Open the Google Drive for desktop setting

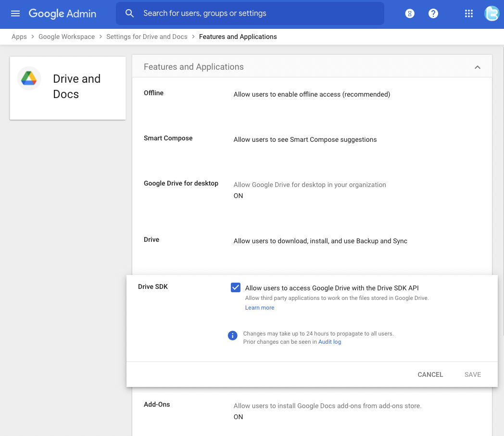312,196
